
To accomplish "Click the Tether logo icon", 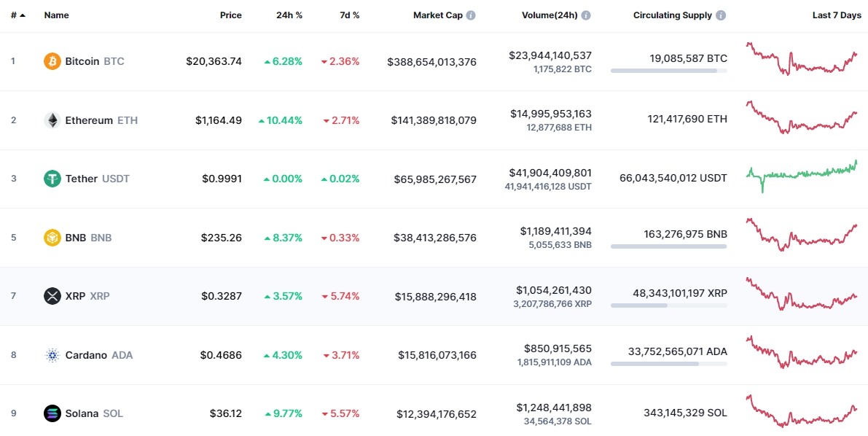I will [x=52, y=179].
